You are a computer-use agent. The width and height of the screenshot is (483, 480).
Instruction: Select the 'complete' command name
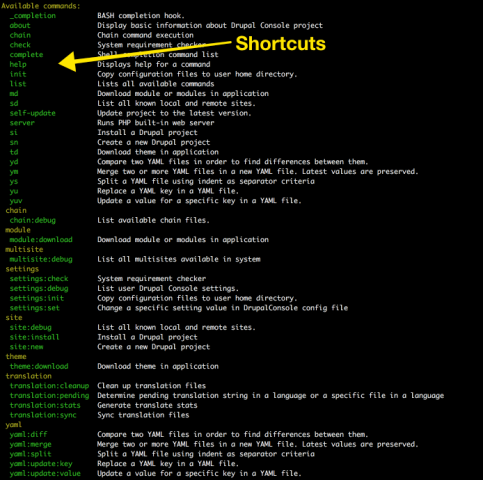click(26, 55)
